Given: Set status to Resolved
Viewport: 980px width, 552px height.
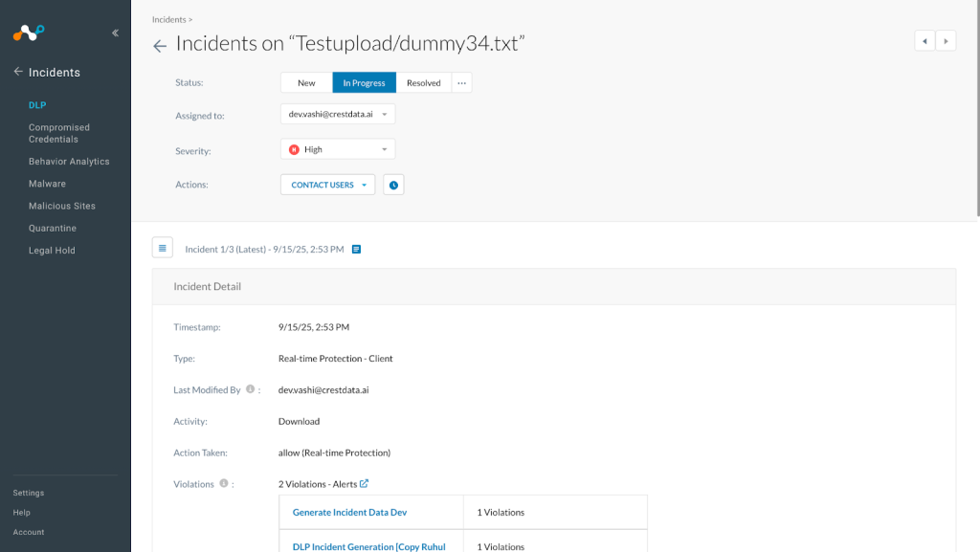Looking at the screenshot, I should coord(424,82).
